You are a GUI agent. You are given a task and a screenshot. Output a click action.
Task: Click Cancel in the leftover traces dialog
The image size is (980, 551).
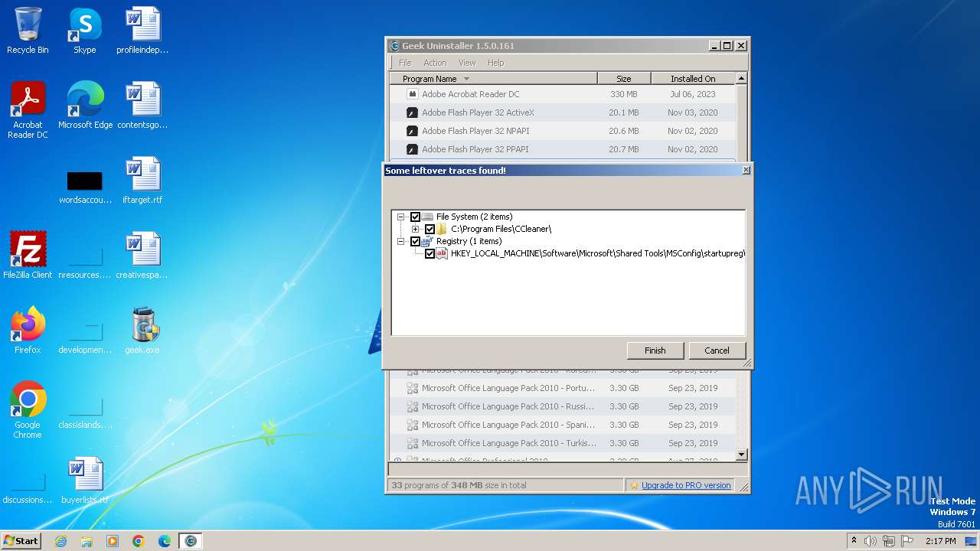tap(717, 350)
